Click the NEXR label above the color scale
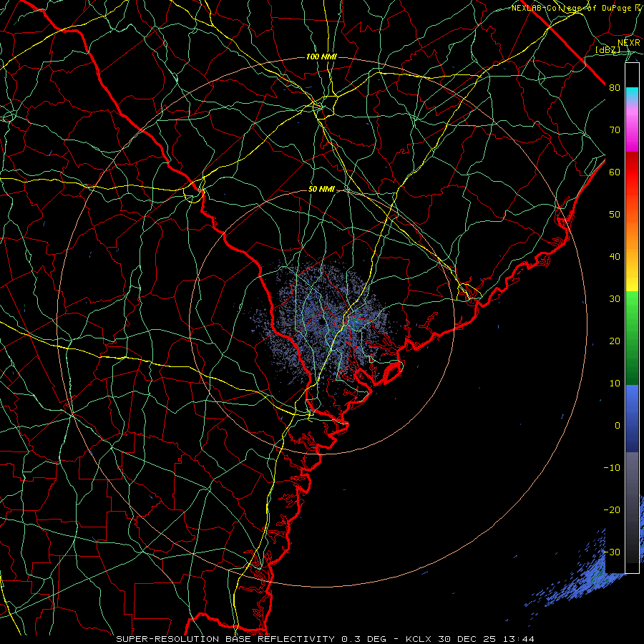The image size is (644, 644). pos(629,43)
